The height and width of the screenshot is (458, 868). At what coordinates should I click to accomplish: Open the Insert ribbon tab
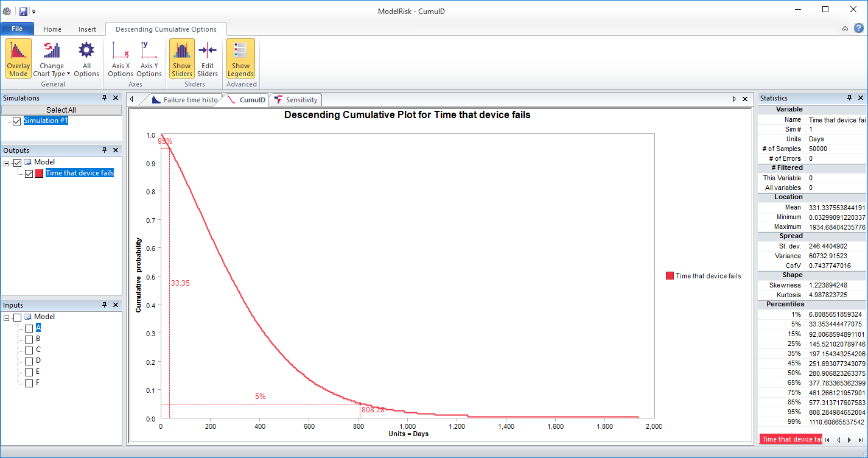pyautogui.click(x=87, y=29)
